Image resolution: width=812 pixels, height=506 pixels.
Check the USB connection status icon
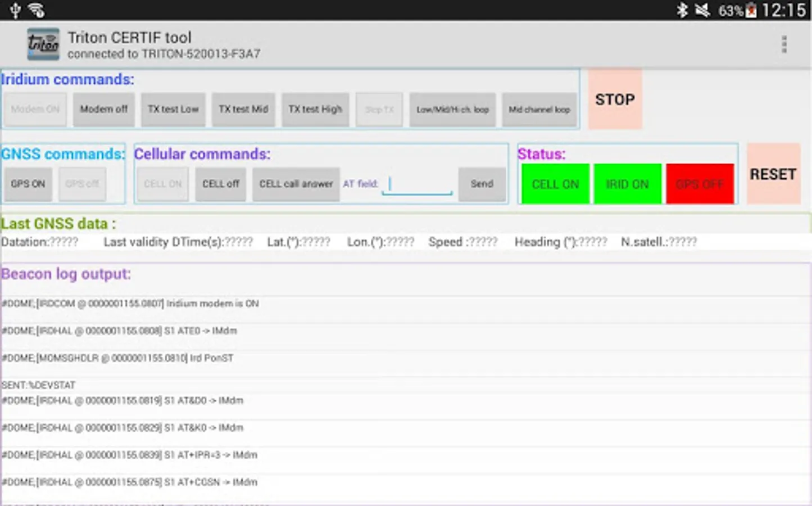tap(15, 10)
